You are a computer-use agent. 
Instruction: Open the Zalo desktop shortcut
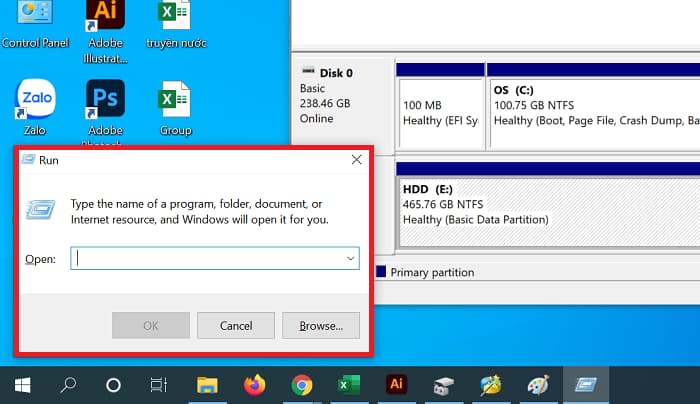click(x=34, y=102)
